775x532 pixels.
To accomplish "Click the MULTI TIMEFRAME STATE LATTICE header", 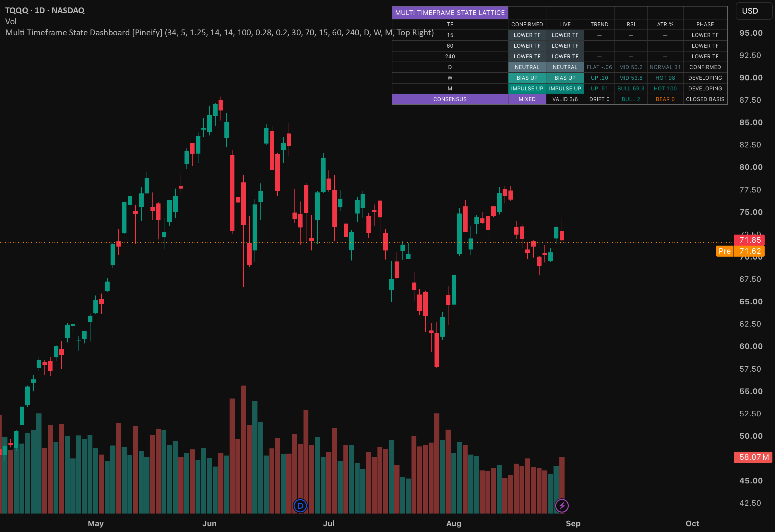I will 450,13.
